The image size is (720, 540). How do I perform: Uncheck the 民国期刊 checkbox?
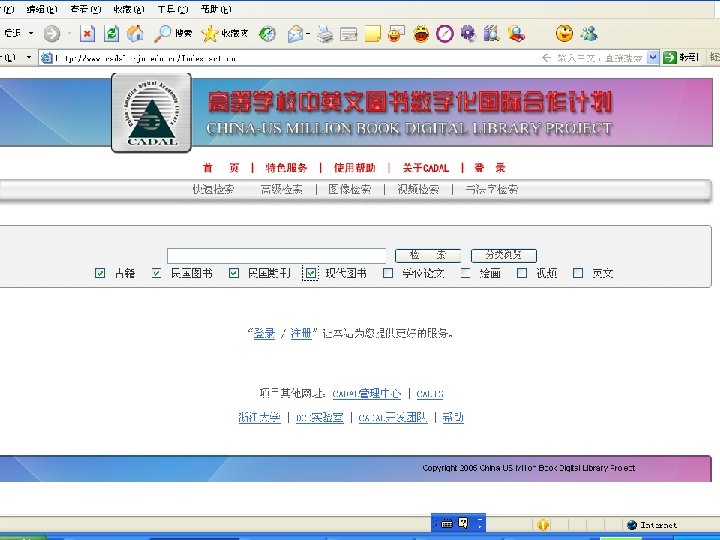pos(234,273)
